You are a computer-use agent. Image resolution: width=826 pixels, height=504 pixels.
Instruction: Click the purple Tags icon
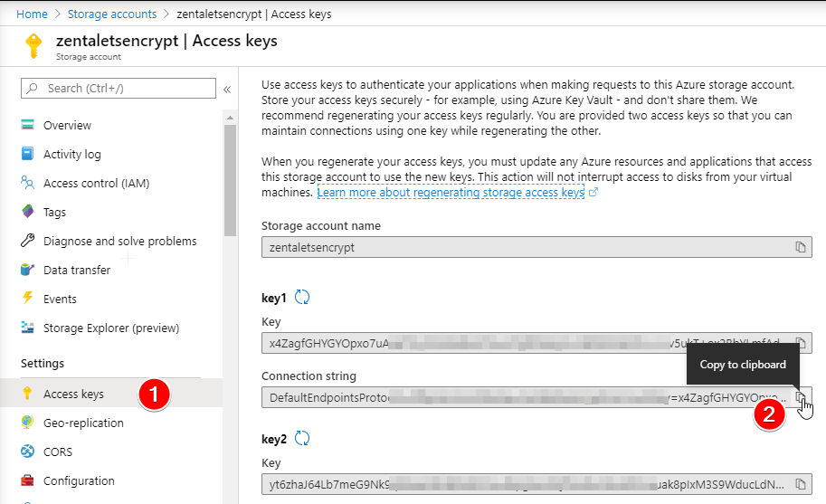pos(28,211)
